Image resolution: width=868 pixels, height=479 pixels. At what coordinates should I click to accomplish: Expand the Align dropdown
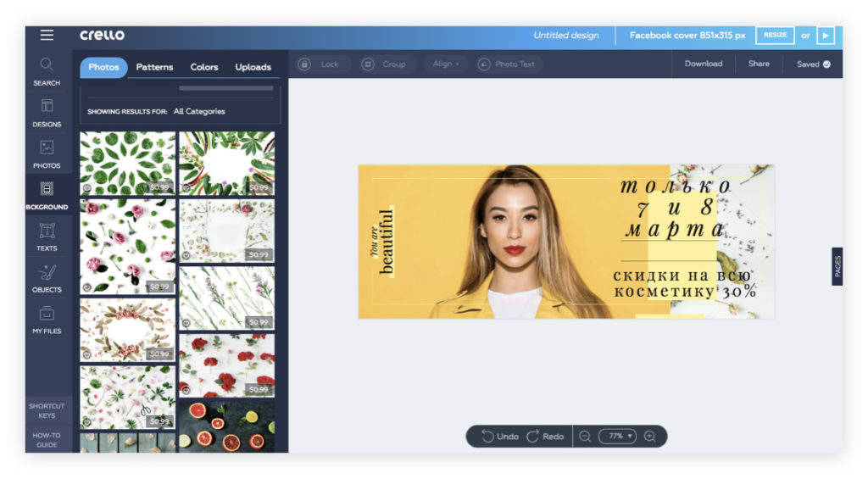(446, 64)
